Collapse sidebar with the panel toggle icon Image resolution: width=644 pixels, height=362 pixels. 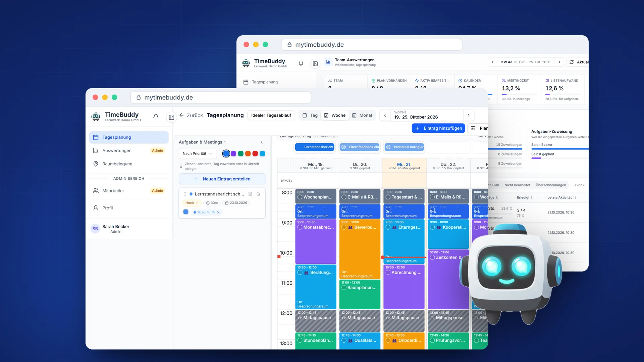point(171,117)
